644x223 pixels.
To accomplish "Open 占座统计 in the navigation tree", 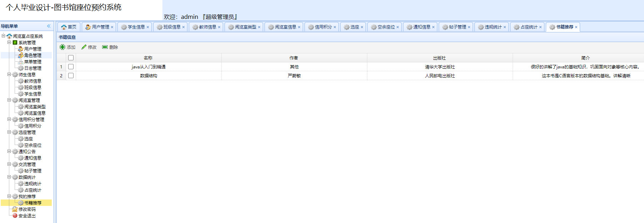I will coord(33,190).
